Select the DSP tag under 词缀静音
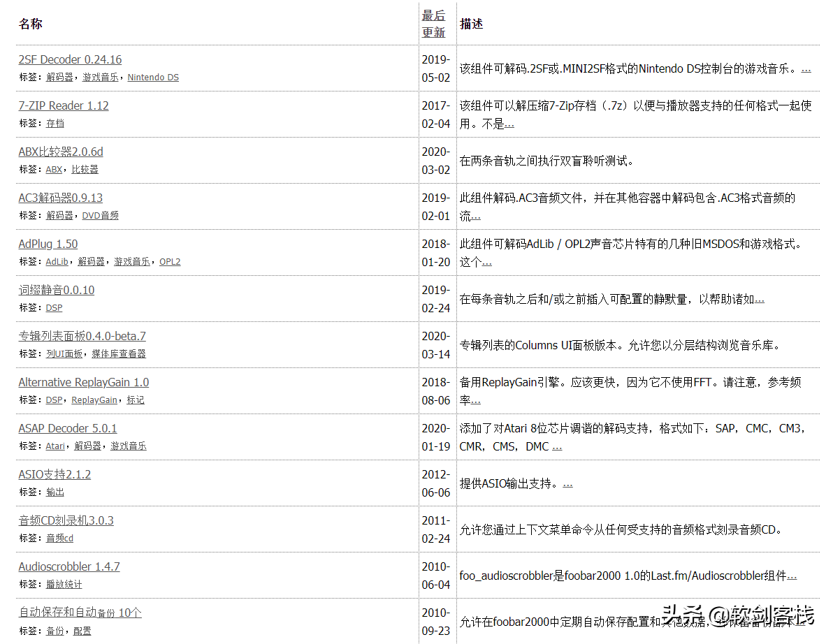 point(55,309)
